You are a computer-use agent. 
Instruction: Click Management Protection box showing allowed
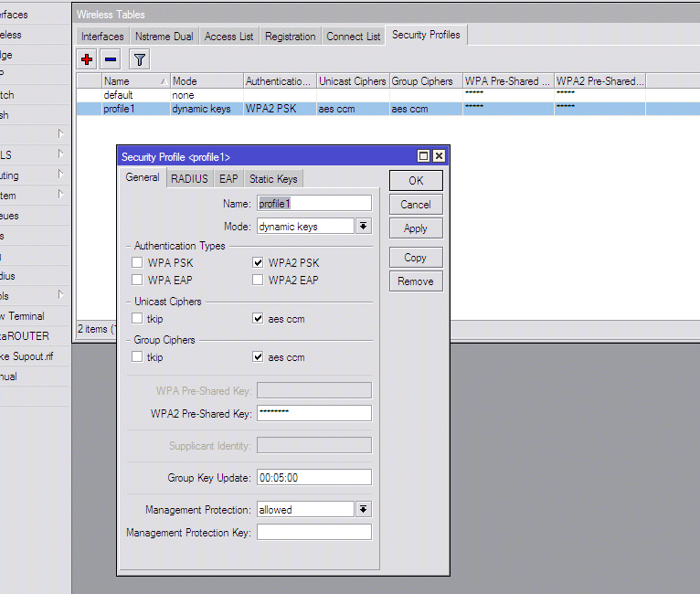tap(306, 509)
